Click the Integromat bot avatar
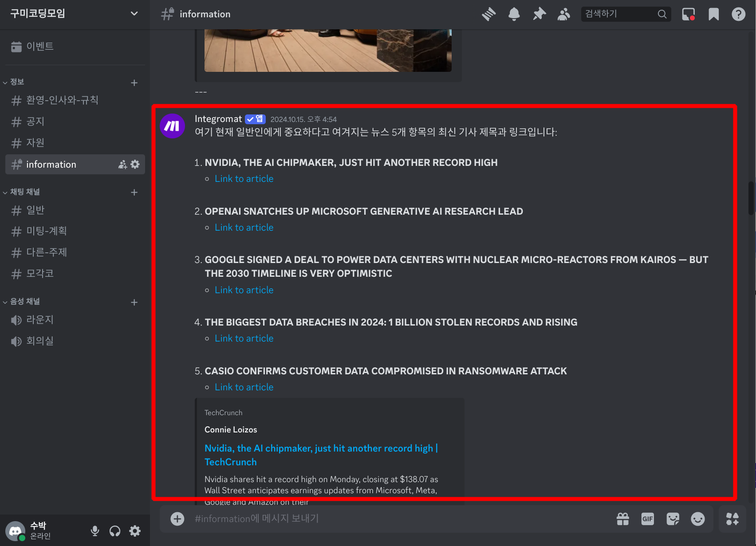The height and width of the screenshot is (546, 756). pyautogui.click(x=172, y=126)
